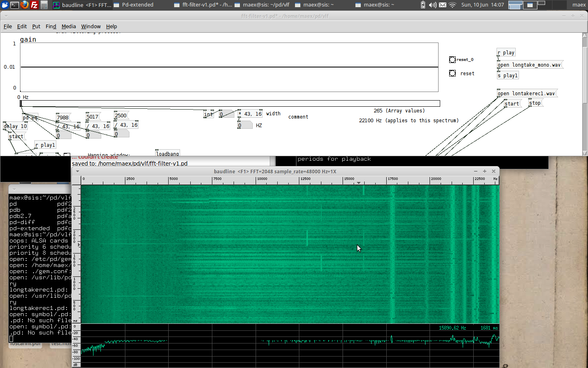Image resolution: width=588 pixels, height=368 pixels.
Task: Open the calculator launcher icon
Action: pyautogui.click(x=44, y=5)
